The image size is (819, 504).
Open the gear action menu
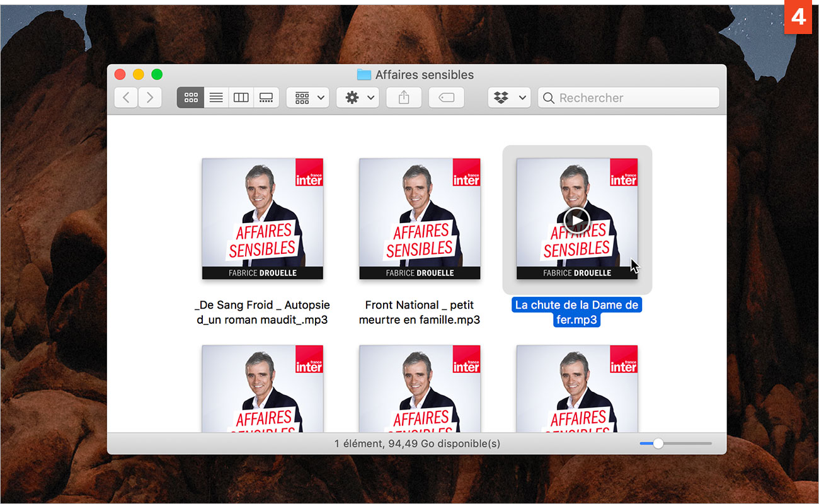point(358,98)
